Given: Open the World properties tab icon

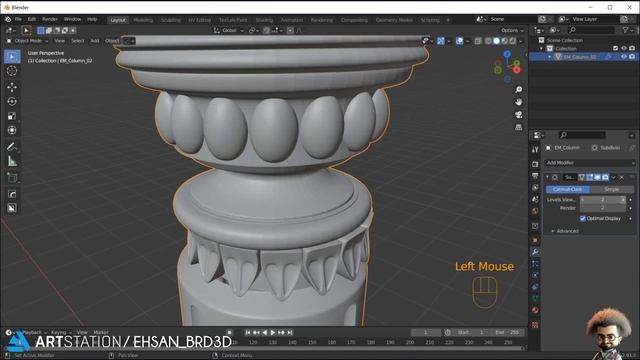Looking at the screenshot, I should pos(535,211).
